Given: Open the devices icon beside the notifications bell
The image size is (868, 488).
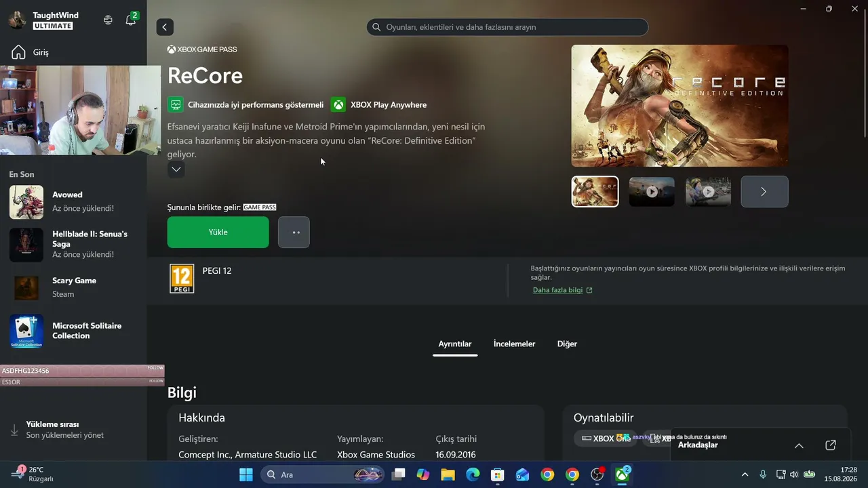Looking at the screenshot, I should point(108,20).
